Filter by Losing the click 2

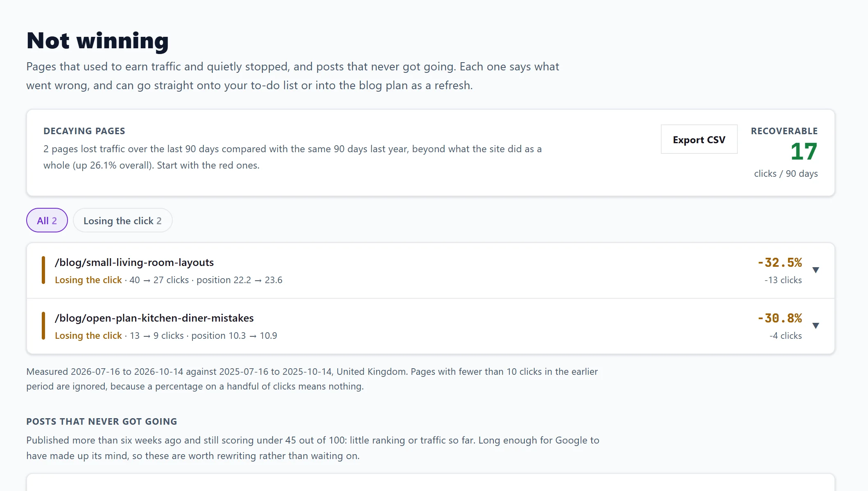coord(122,221)
